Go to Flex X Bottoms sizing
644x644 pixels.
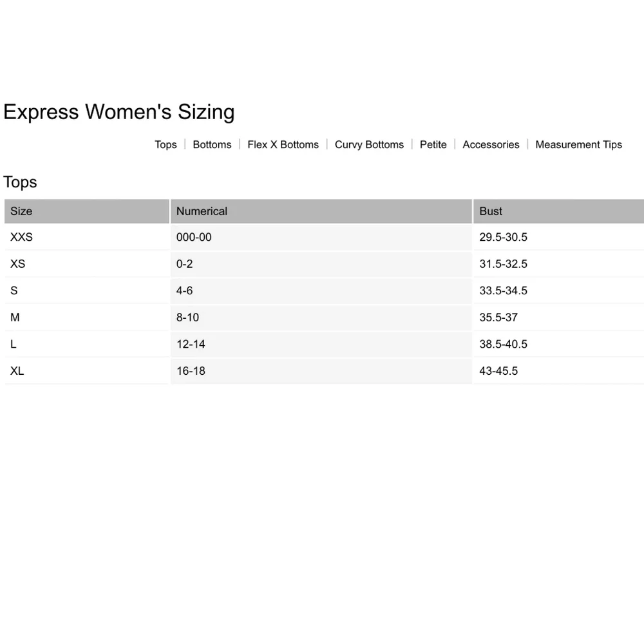[x=283, y=144]
